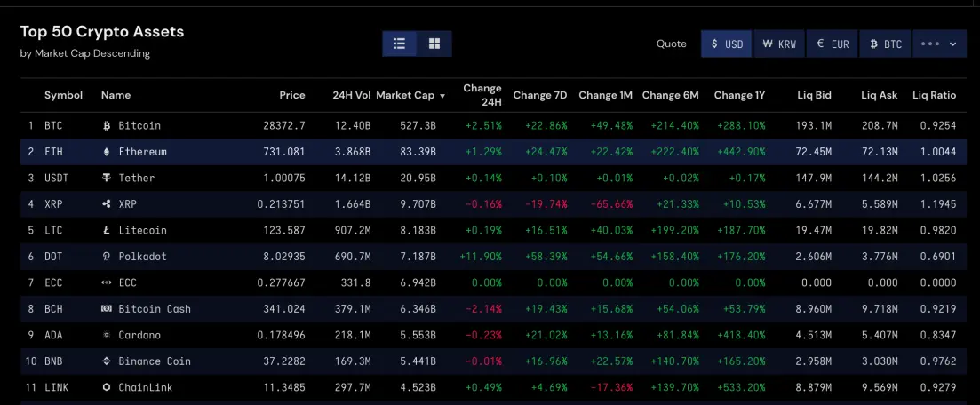Sort by the Price column header
Image resolution: width=980 pixels, height=405 pixels.
point(292,95)
